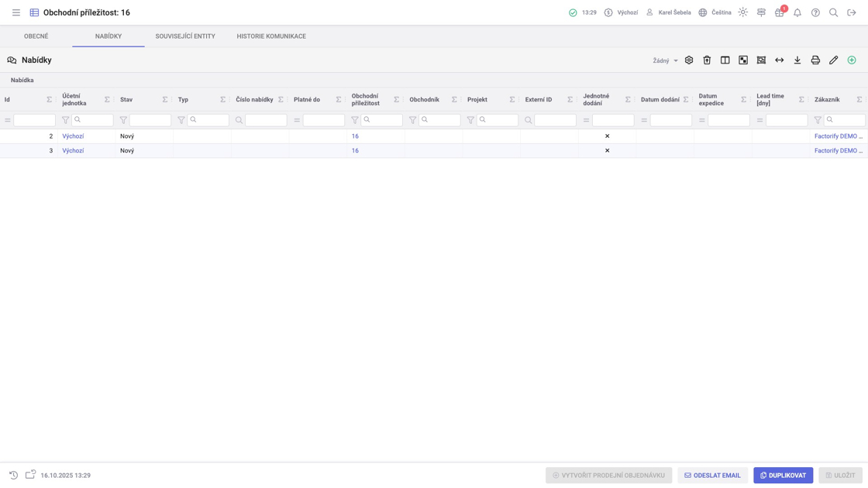The width and height of the screenshot is (868, 488).
Task: Open the hamburger main menu
Action: [16, 12]
